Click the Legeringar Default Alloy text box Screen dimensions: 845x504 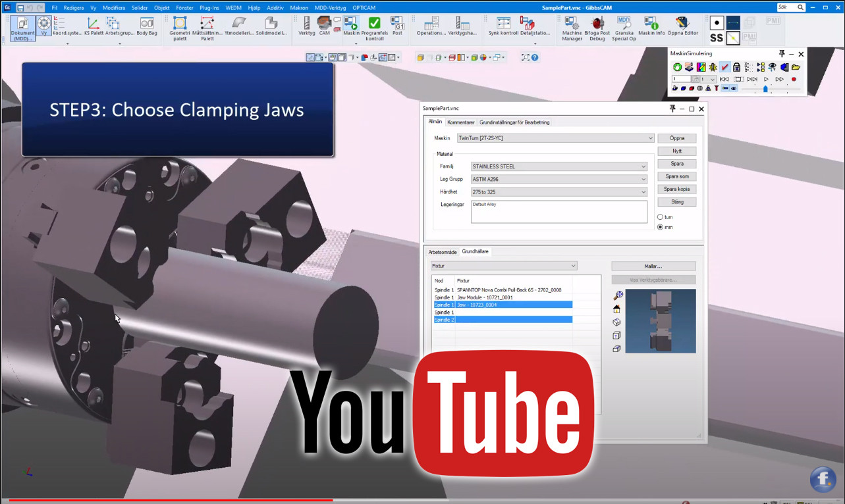[559, 212]
